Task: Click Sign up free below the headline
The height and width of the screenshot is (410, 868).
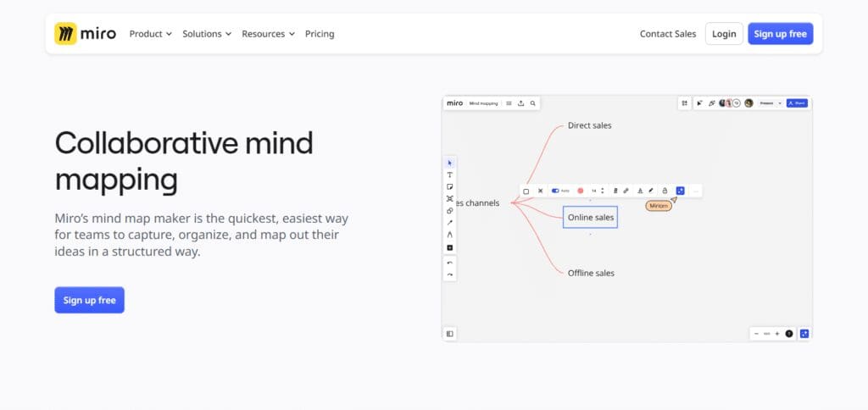Action: (89, 300)
